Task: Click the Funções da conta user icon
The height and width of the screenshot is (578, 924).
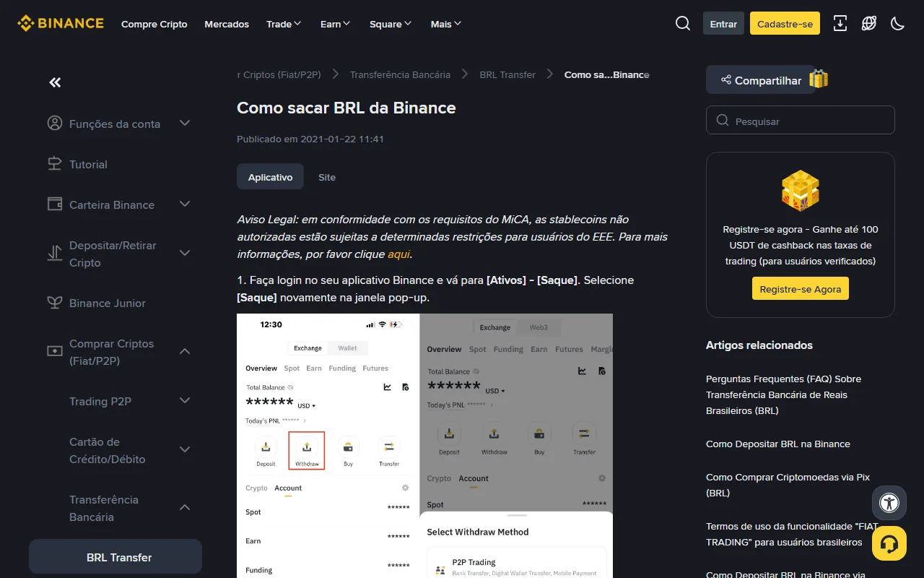Action: pos(55,123)
